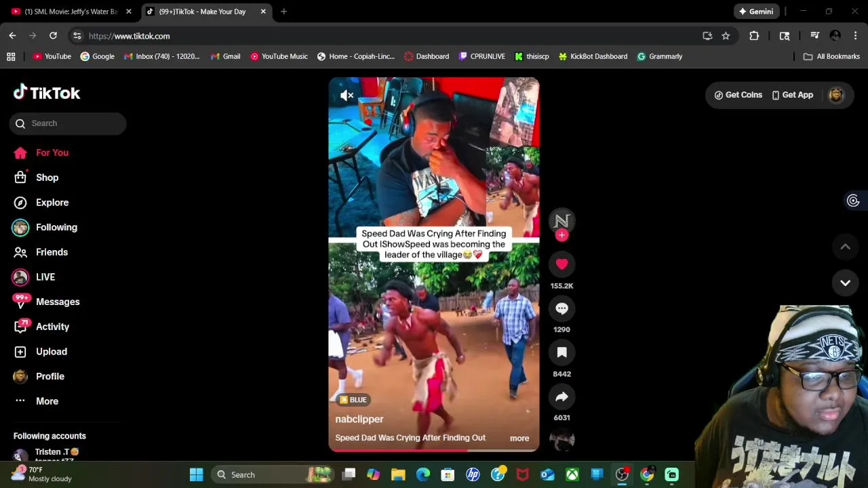The image size is (868, 488).
Task: Go to next video down chevron
Action: [x=845, y=283]
